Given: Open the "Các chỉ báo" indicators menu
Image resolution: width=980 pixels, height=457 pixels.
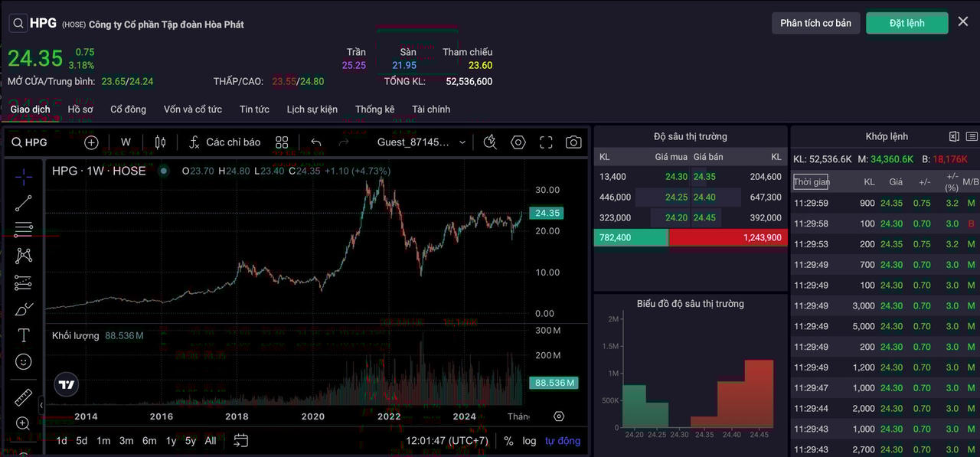Looking at the screenshot, I should pyautogui.click(x=224, y=142).
